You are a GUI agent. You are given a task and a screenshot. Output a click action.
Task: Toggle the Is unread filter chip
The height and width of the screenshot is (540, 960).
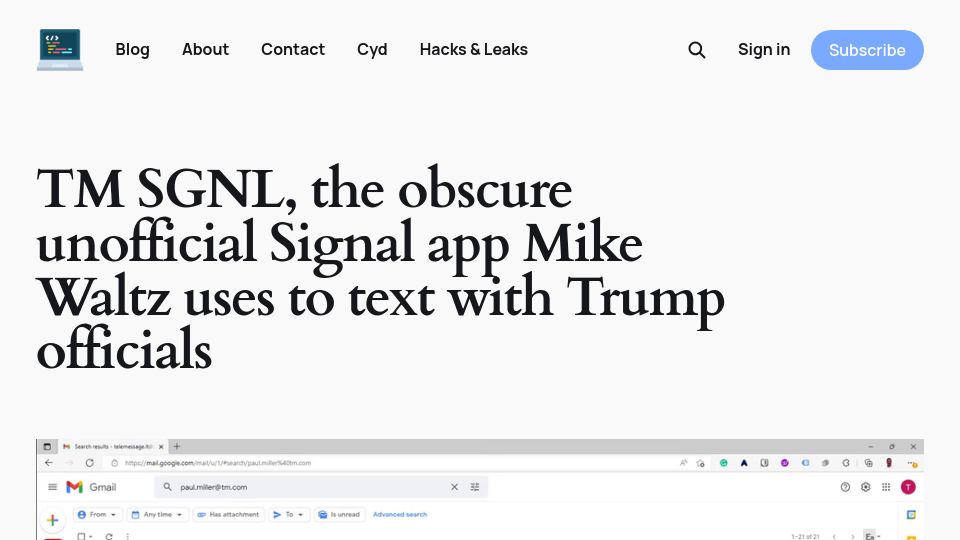pyautogui.click(x=339, y=514)
